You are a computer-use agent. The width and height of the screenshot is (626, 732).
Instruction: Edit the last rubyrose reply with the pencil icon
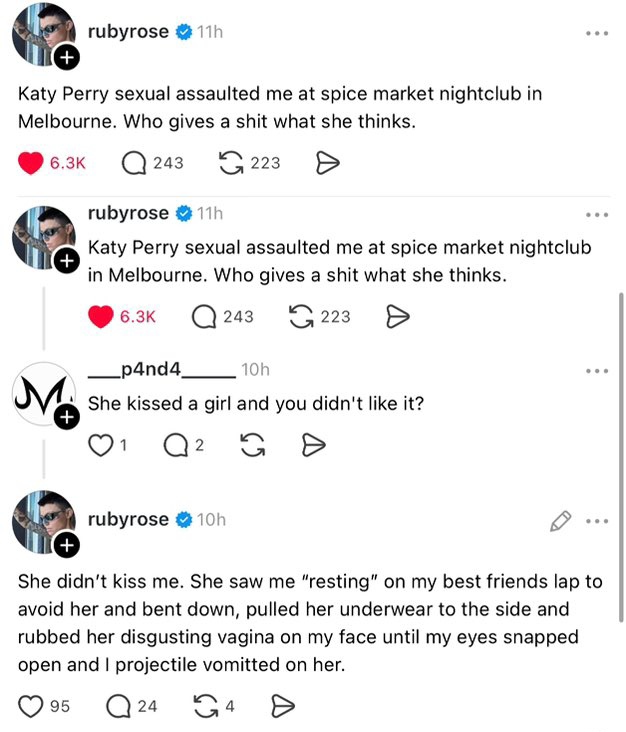pos(560,520)
